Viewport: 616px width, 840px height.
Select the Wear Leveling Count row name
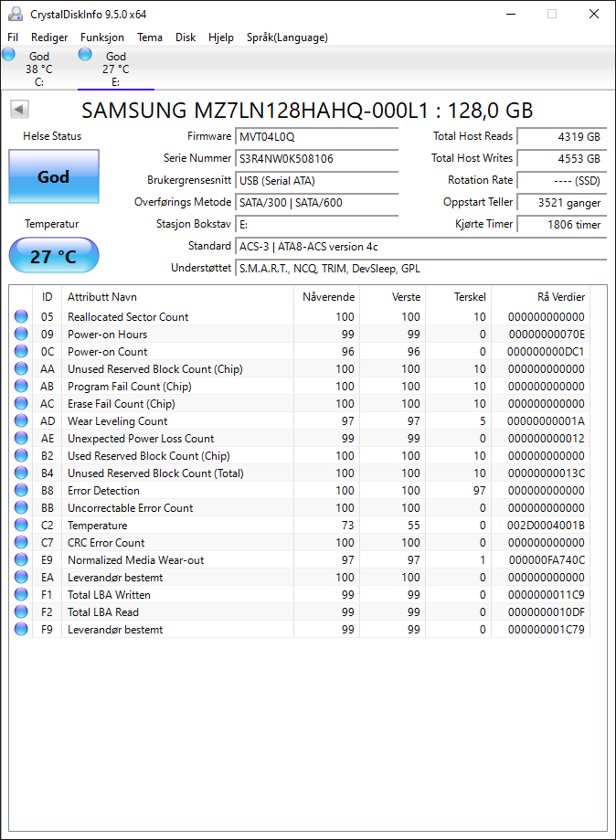(x=117, y=421)
